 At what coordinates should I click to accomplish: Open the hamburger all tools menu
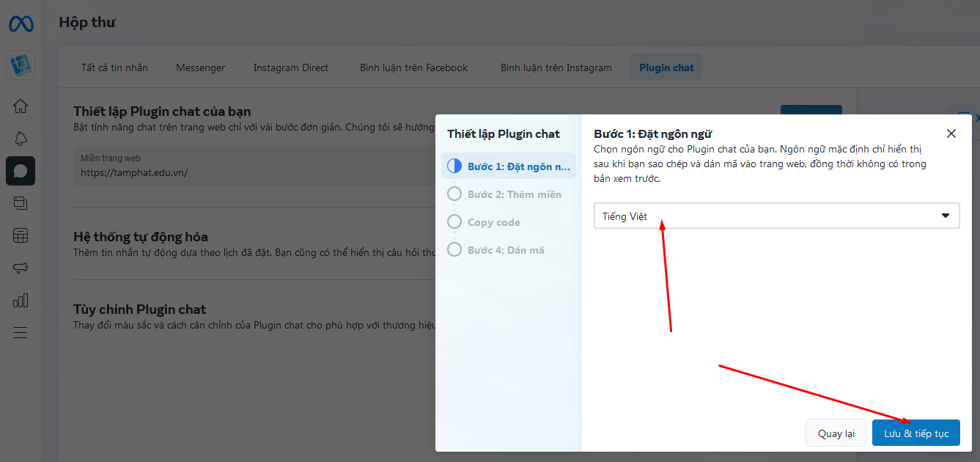tap(21, 332)
